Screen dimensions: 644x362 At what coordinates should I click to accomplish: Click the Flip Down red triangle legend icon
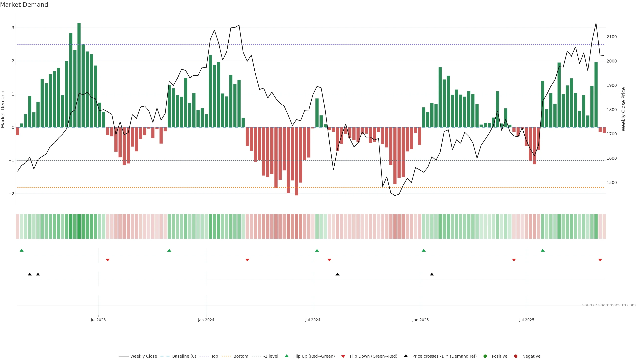pyautogui.click(x=343, y=356)
